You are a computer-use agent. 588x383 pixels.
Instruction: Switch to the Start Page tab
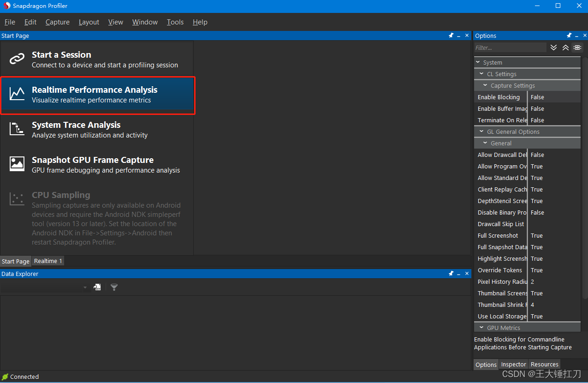(x=16, y=261)
